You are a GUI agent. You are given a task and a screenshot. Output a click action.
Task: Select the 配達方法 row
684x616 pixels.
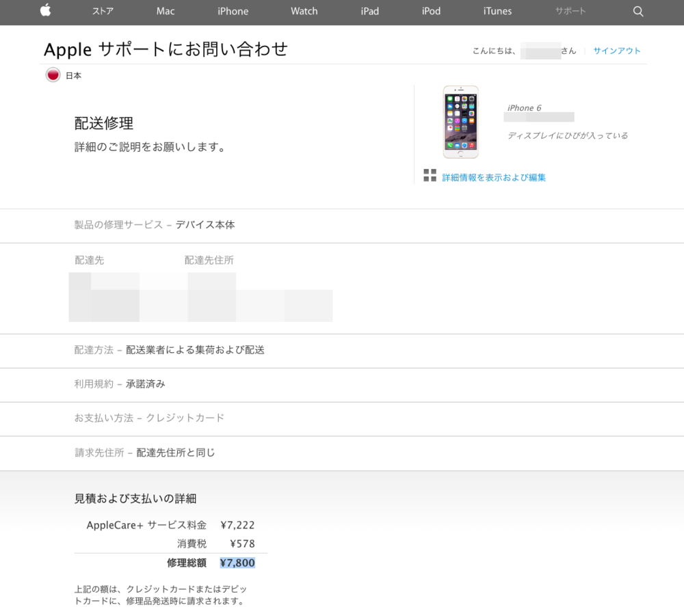342,351
